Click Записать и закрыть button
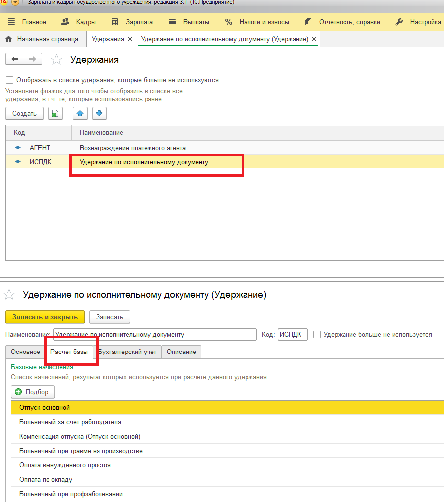Viewport: 444px width, 504px height. click(45, 317)
